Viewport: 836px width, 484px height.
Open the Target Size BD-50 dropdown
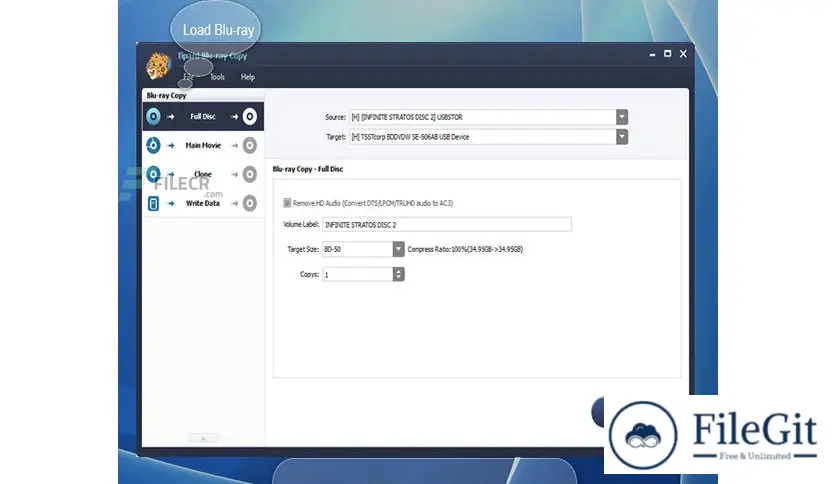398,249
